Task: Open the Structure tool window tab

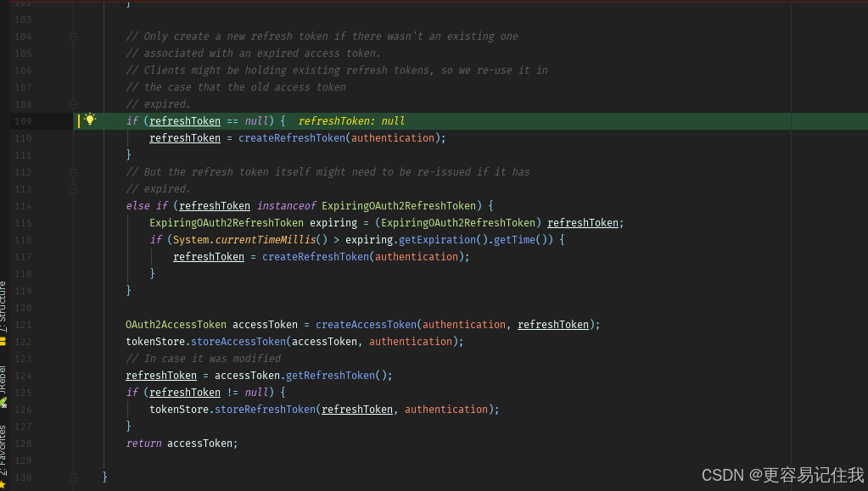Action: coord(3,307)
